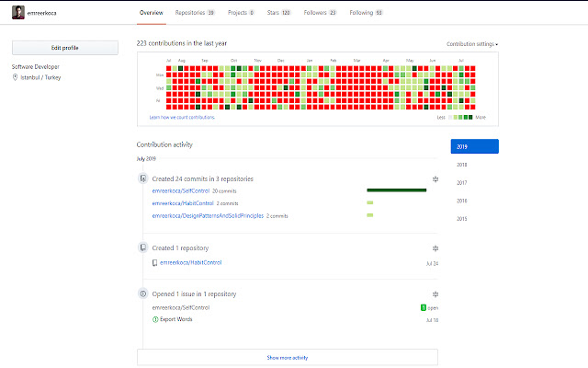
Task: Select year 2019 in activity filter
Action: click(x=474, y=146)
